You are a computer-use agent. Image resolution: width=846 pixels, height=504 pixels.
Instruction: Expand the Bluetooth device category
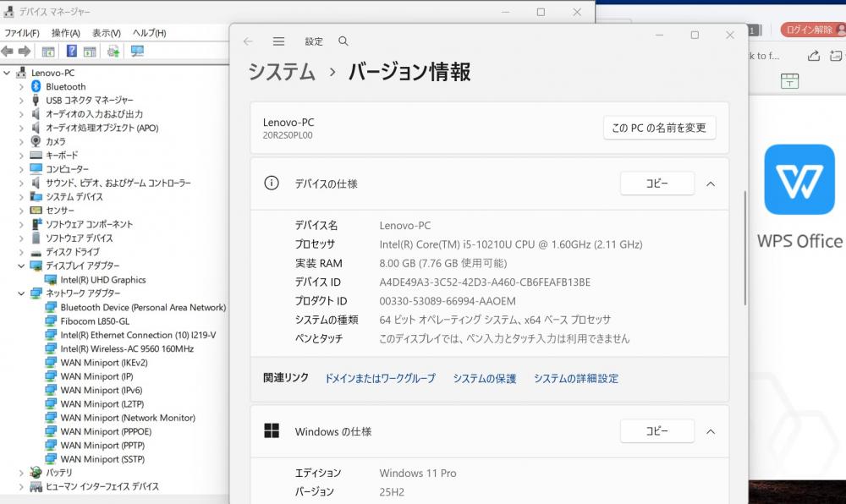point(21,86)
